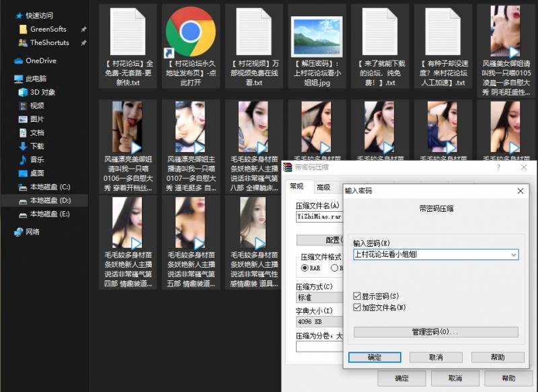The width and height of the screenshot is (538, 392).
Task: Open the password history dropdown arrow
Action: [514, 255]
